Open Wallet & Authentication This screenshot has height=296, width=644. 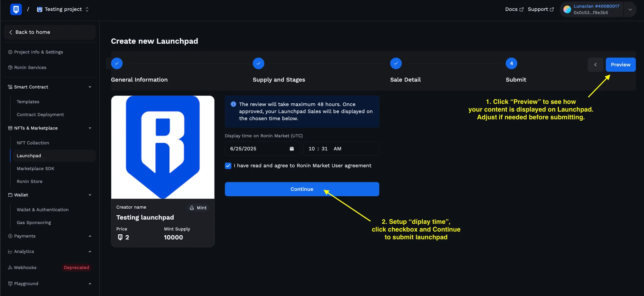point(42,210)
